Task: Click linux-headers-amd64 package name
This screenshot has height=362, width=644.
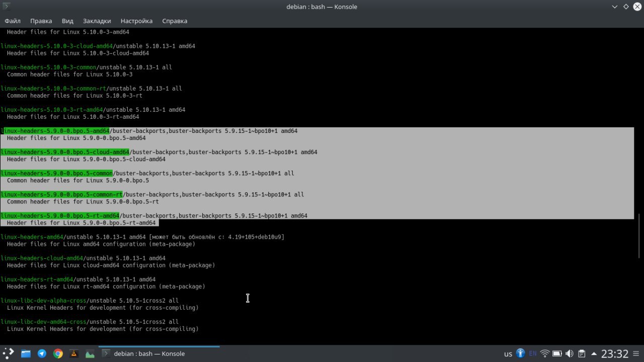Action: pos(32,237)
